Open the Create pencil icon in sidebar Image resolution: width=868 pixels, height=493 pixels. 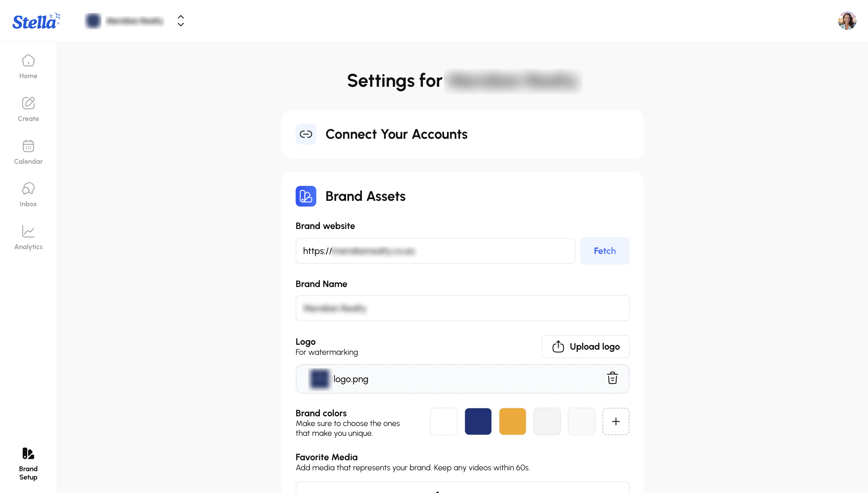point(28,103)
